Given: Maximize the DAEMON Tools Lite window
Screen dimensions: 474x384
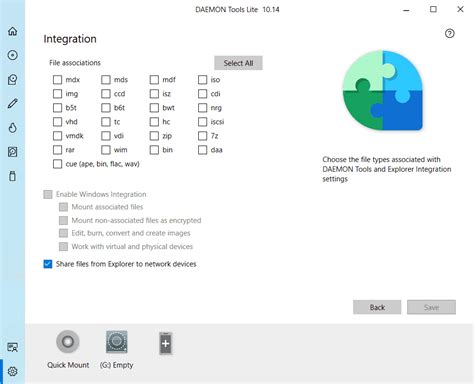Looking at the screenshot, I should pos(433,9).
